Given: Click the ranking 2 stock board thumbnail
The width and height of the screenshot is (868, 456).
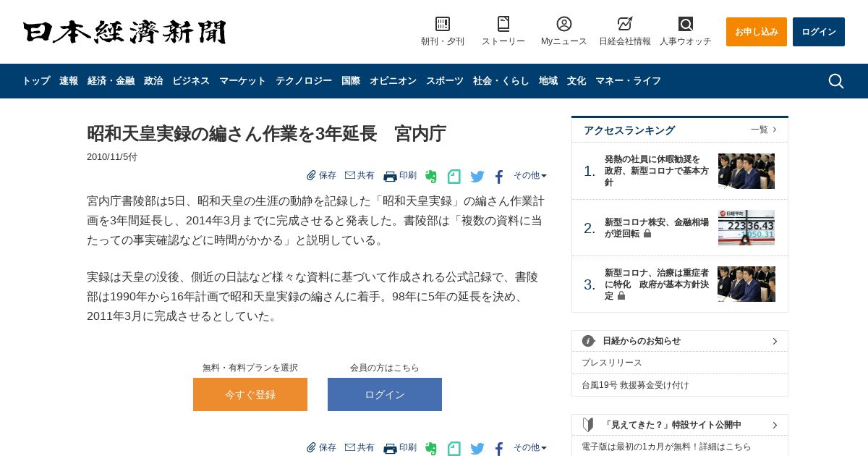Looking at the screenshot, I should coord(746,228).
